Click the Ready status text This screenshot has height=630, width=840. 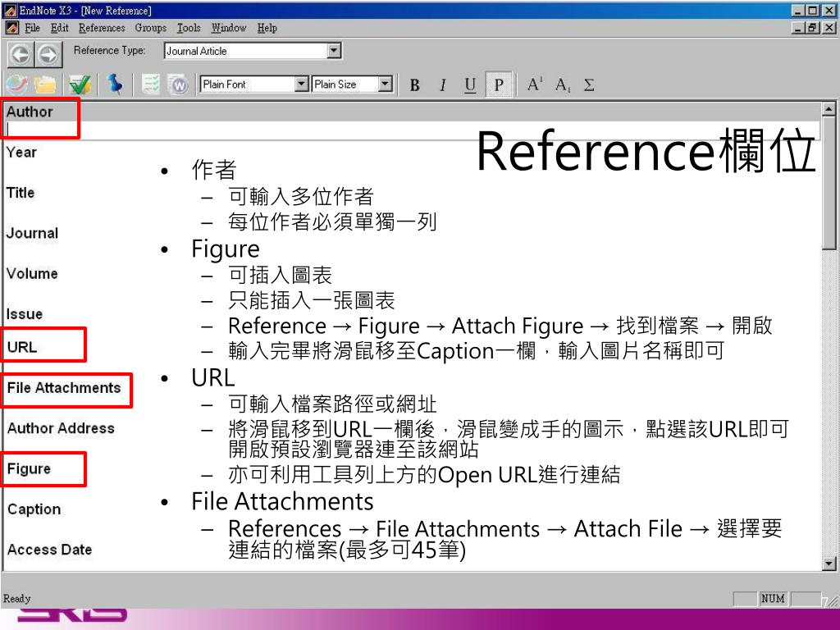(x=16, y=598)
